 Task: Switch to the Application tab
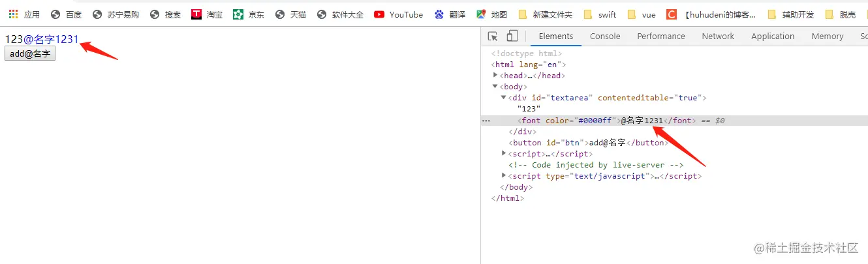[773, 37]
